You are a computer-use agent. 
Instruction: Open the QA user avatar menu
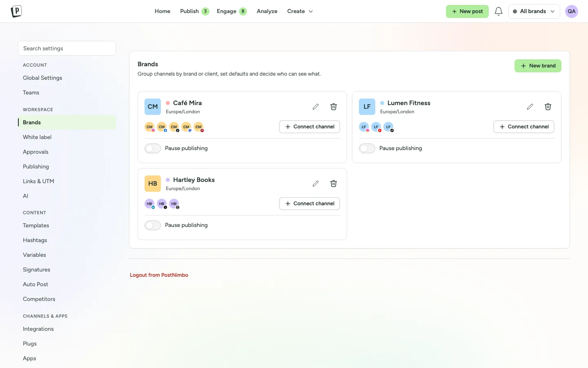pos(572,11)
